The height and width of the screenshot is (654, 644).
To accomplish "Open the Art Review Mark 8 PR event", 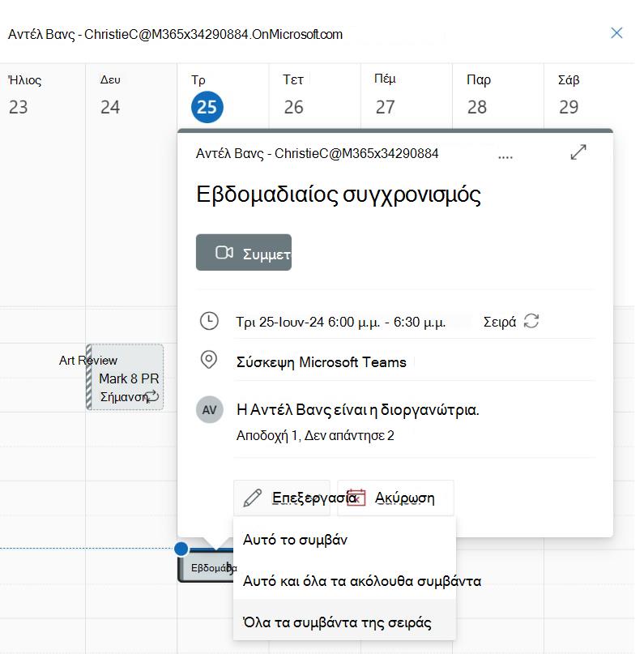I will 125,377.
